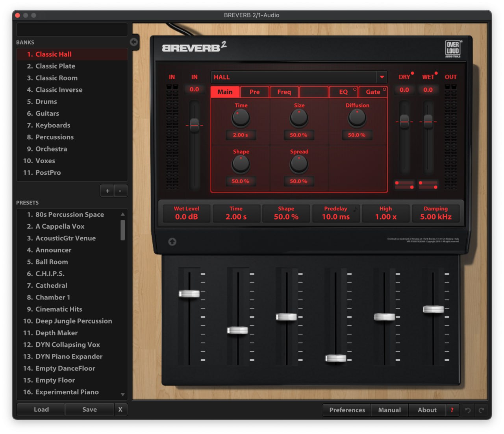Select the Wet Level 0.0 dB display cell

click(x=187, y=213)
